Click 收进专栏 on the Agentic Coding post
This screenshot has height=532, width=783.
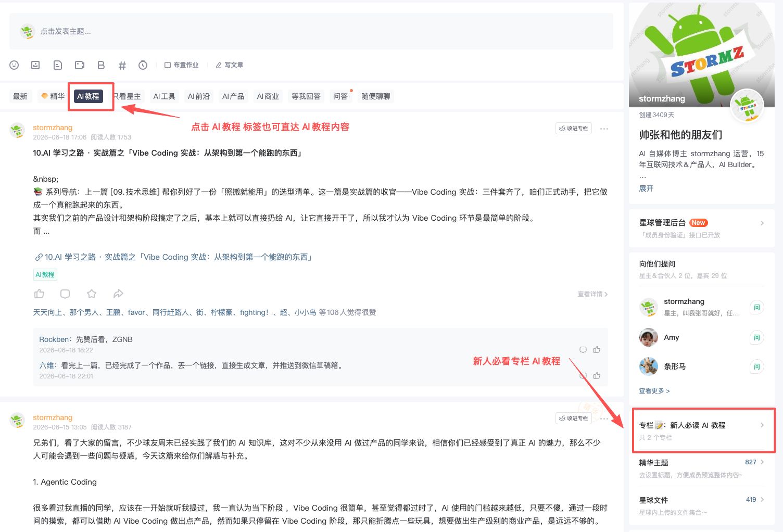(x=574, y=419)
